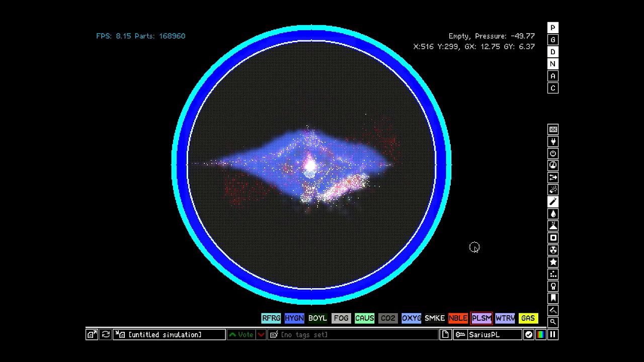Select the CO2 element

pyautogui.click(x=388, y=318)
